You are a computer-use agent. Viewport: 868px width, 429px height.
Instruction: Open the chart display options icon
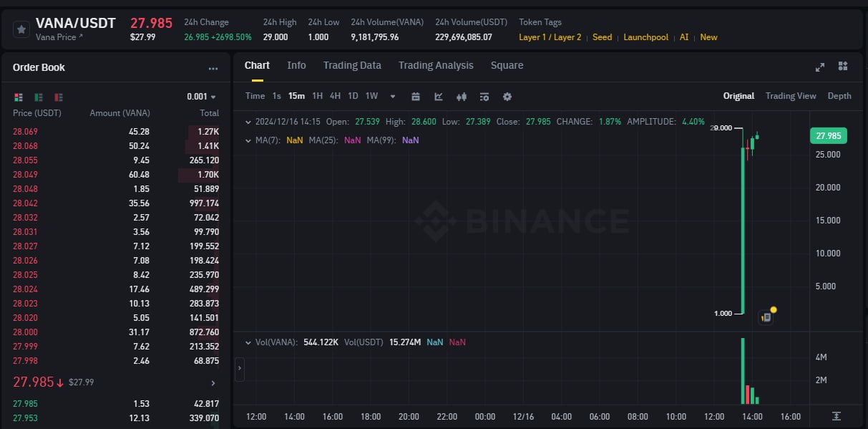[484, 96]
